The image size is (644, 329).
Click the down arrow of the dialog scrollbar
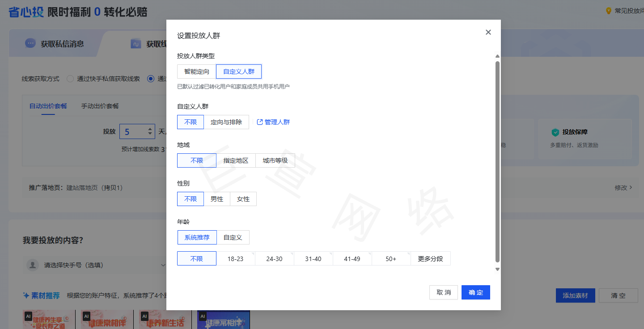point(497,269)
